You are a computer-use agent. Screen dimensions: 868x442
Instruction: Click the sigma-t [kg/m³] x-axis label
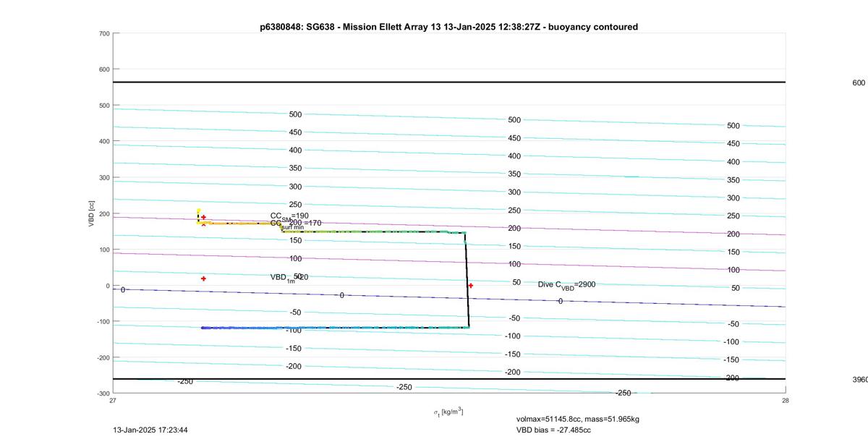pyautogui.click(x=448, y=412)
